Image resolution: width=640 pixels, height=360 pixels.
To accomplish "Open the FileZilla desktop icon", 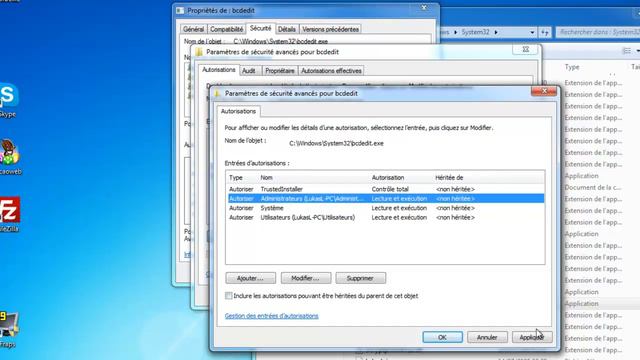I will (x=9, y=214).
